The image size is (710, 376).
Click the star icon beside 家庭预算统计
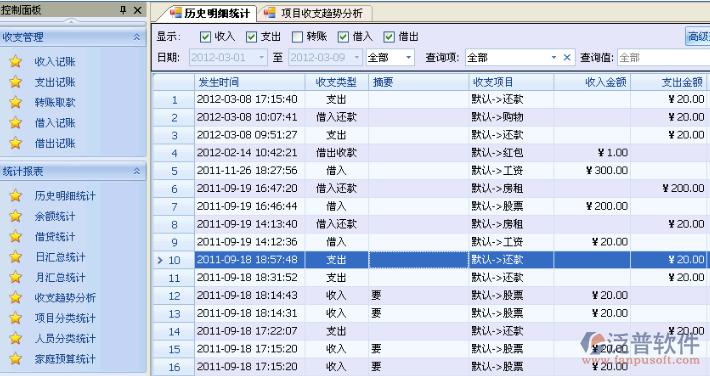[x=15, y=359]
